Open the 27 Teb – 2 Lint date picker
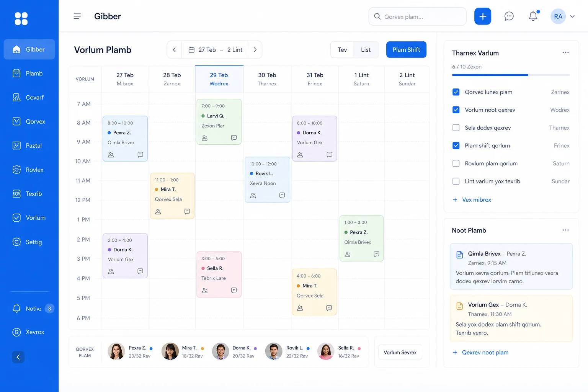This screenshot has height=392, width=588. (215, 50)
